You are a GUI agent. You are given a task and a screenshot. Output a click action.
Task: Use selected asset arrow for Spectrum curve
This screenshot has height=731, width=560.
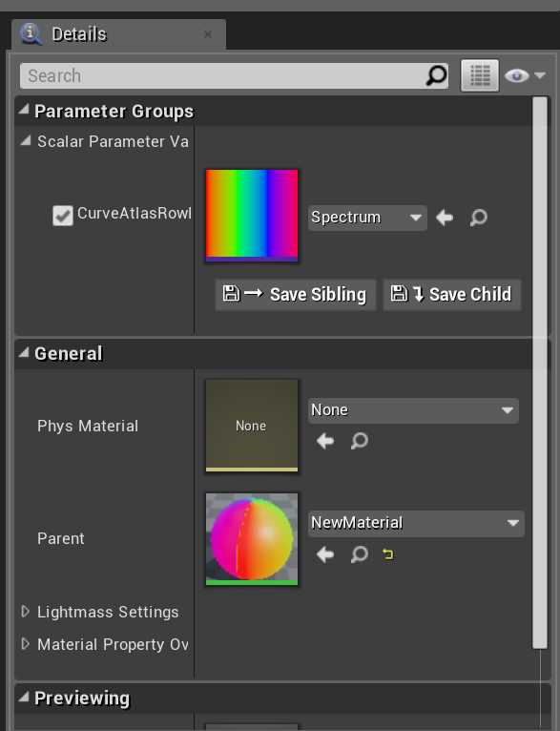(445, 218)
